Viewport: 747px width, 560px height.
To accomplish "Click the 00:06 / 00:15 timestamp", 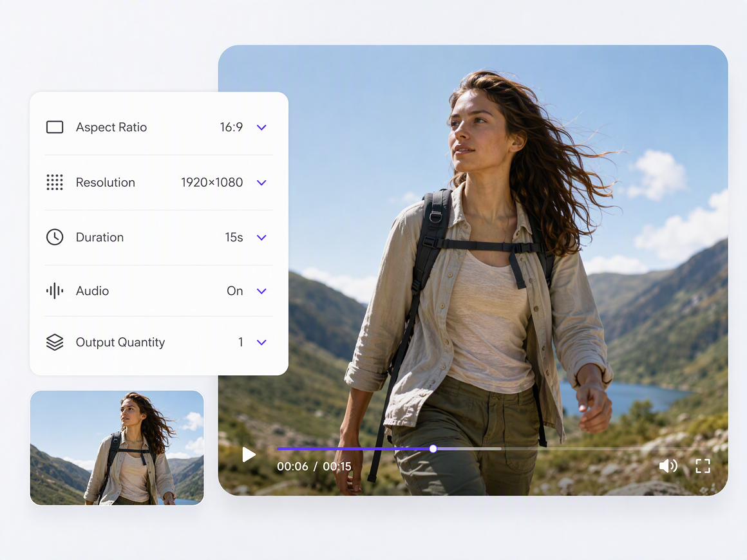I will coord(314,466).
